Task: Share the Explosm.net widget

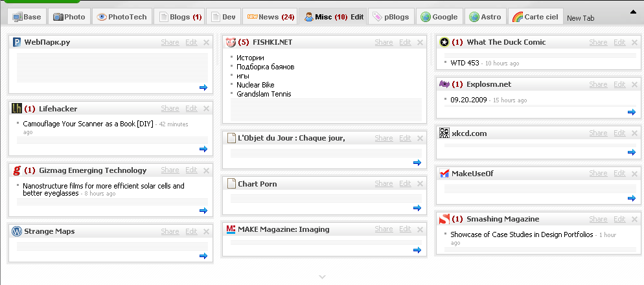Action: pyautogui.click(x=599, y=84)
